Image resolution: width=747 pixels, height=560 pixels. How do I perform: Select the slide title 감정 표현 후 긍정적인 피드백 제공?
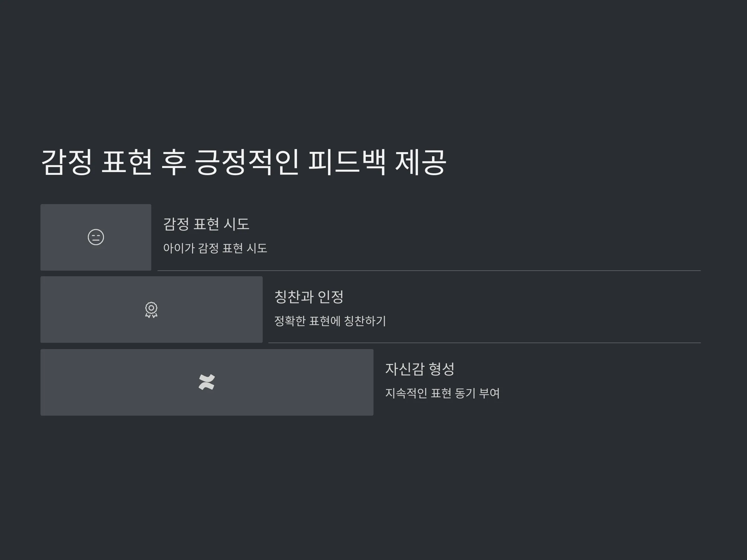point(243,162)
